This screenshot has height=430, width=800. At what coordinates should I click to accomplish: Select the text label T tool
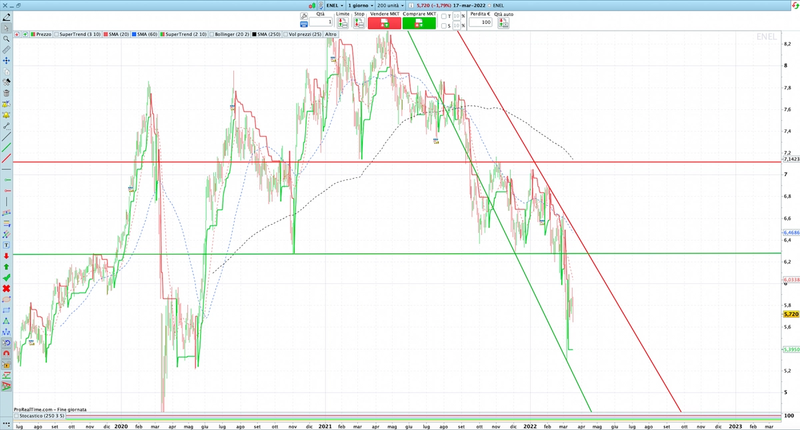6,245
